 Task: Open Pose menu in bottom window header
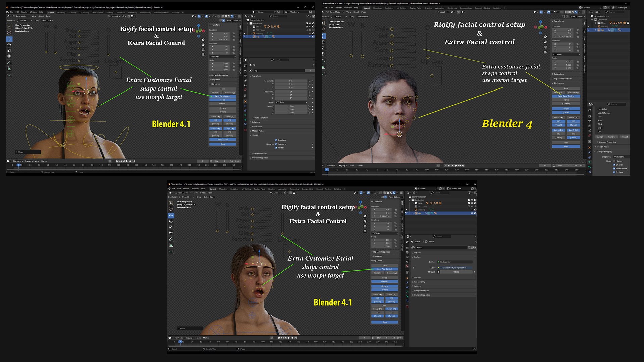pos(210,193)
